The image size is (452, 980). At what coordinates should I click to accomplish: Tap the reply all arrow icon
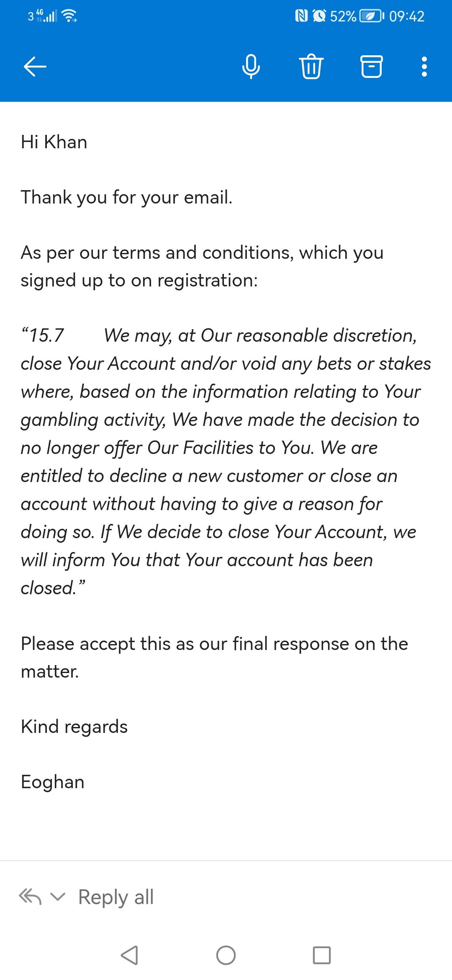point(30,897)
